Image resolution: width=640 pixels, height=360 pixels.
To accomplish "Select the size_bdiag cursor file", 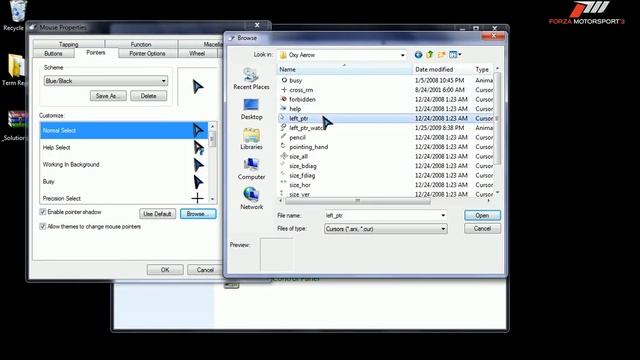I will [x=302, y=166].
